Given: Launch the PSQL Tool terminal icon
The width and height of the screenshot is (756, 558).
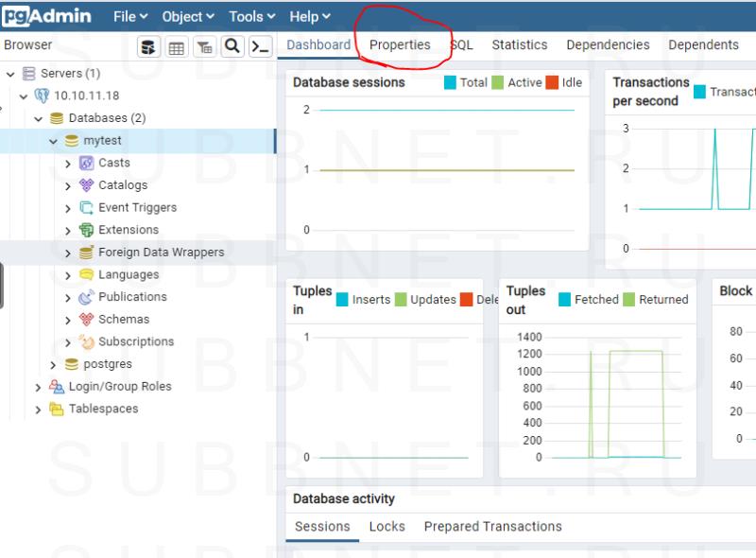Looking at the screenshot, I should pos(260,47).
